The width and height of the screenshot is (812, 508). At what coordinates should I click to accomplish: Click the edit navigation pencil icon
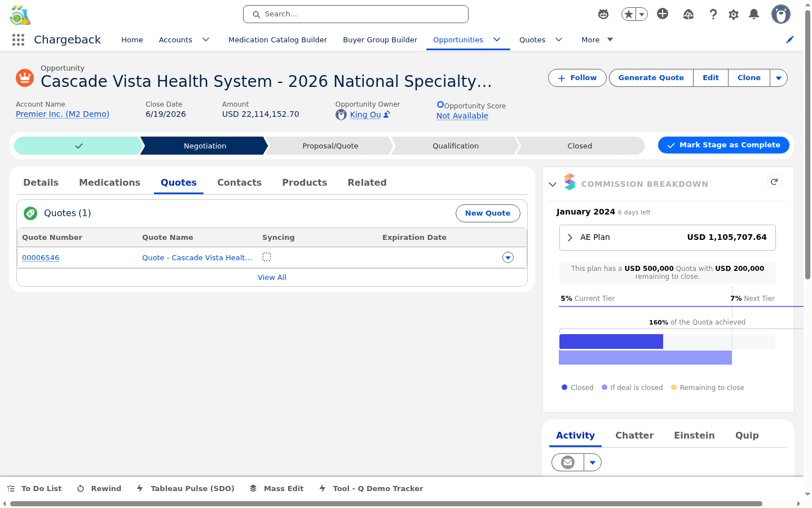790,40
